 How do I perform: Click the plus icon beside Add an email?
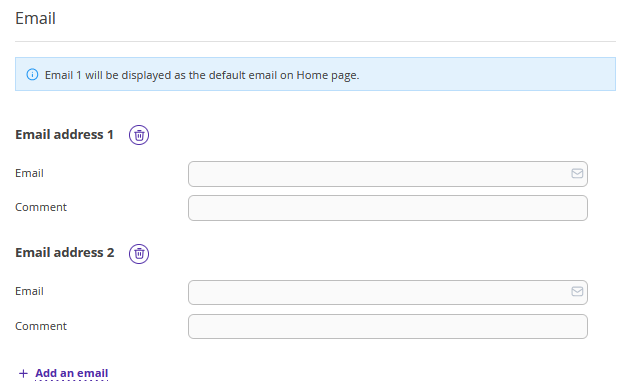click(23, 374)
